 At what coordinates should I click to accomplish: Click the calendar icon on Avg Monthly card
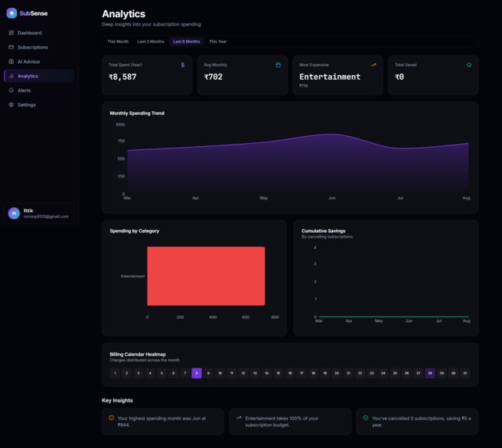click(278, 65)
